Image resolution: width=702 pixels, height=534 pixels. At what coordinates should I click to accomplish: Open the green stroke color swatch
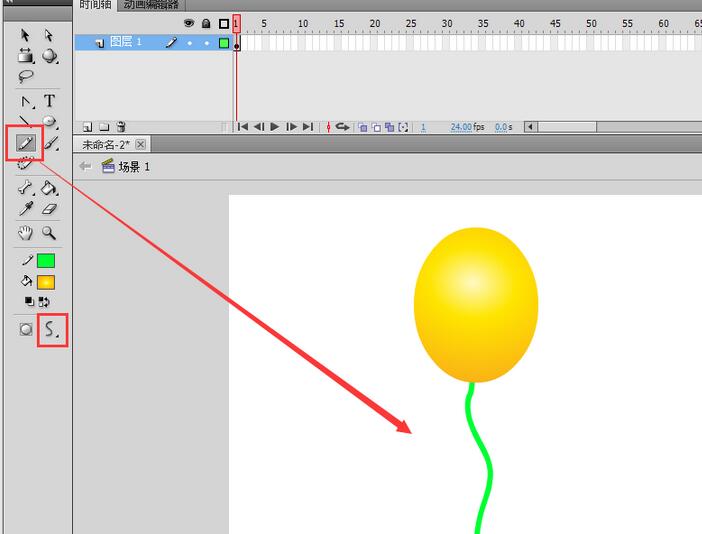coord(46,261)
